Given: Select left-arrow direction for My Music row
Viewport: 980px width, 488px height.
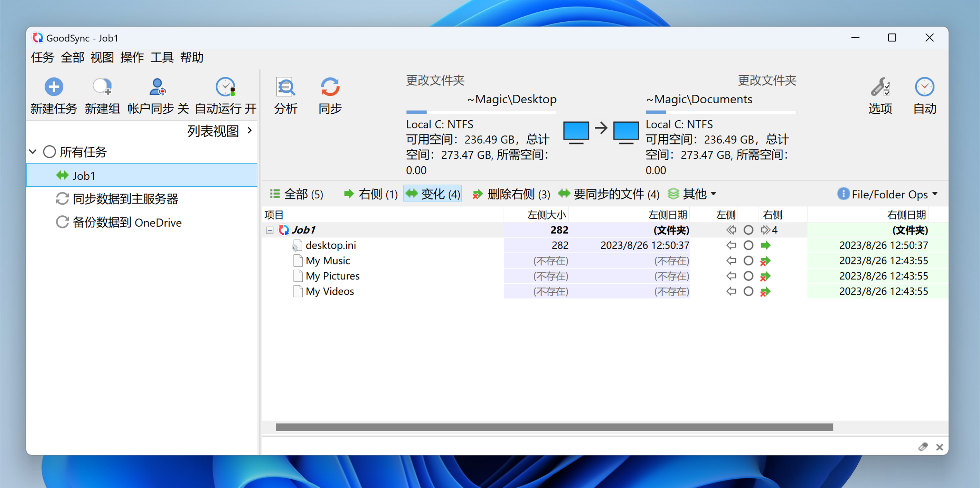Looking at the screenshot, I should [x=731, y=261].
